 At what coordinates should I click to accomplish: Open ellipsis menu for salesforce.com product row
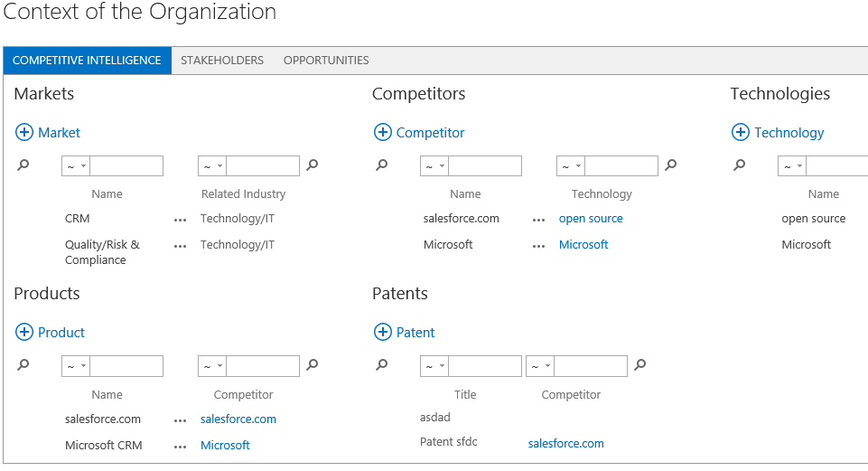pyautogui.click(x=180, y=420)
